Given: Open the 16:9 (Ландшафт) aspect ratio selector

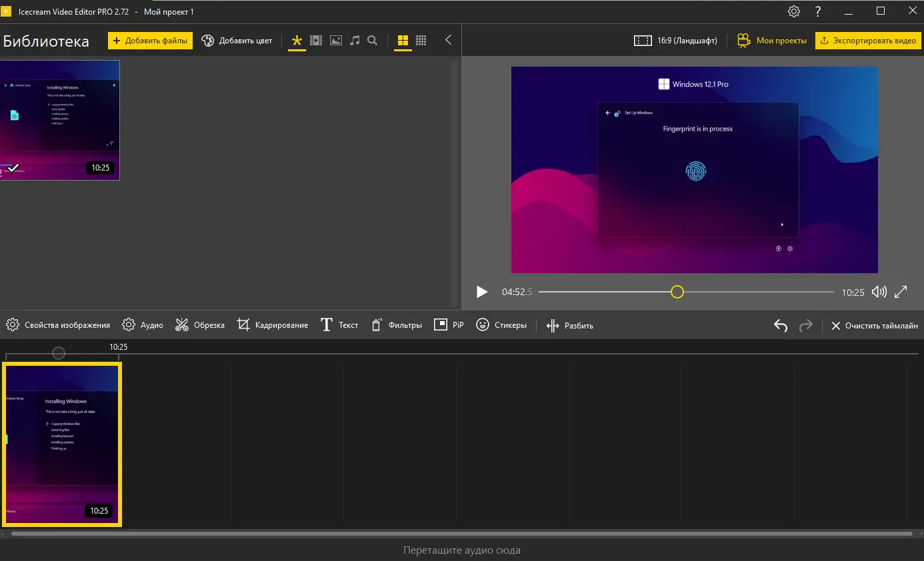Looking at the screenshot, I should click(x=675, y=41).
